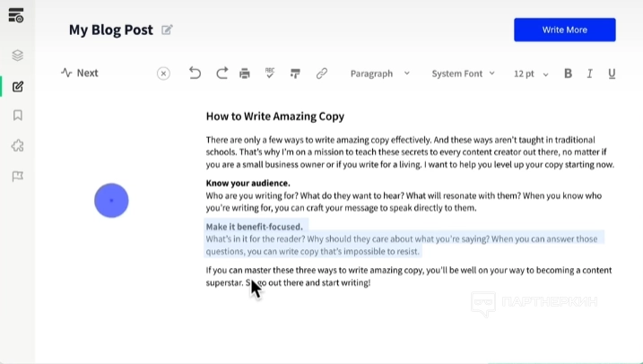This screenshot has width=643, height=364.
Task: Clear the command with the X icon
Action: 163,74
